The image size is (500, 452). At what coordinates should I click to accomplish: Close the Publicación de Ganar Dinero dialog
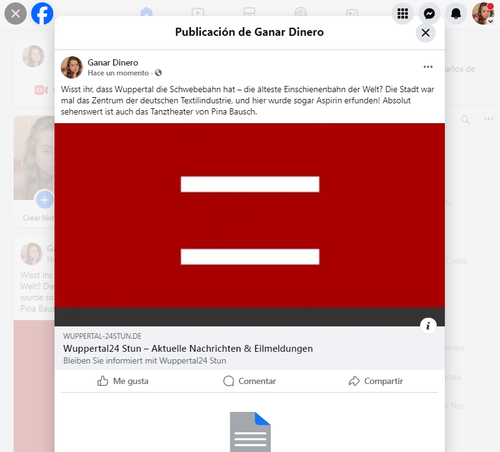(x=426, y=33)
